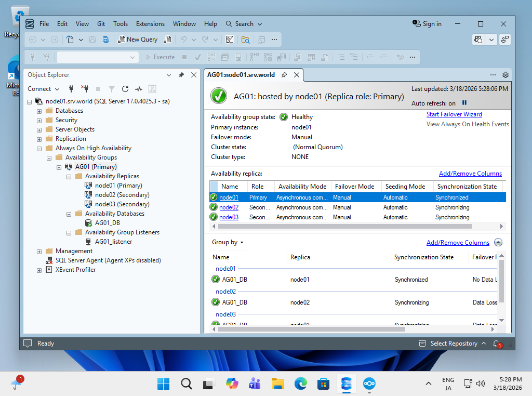Image resolution: width=532 pixels, height=396 pixels.
Task: Click the Activity Monitor pulse icon in Object Explorer
Action: click(x=138, y=89)
